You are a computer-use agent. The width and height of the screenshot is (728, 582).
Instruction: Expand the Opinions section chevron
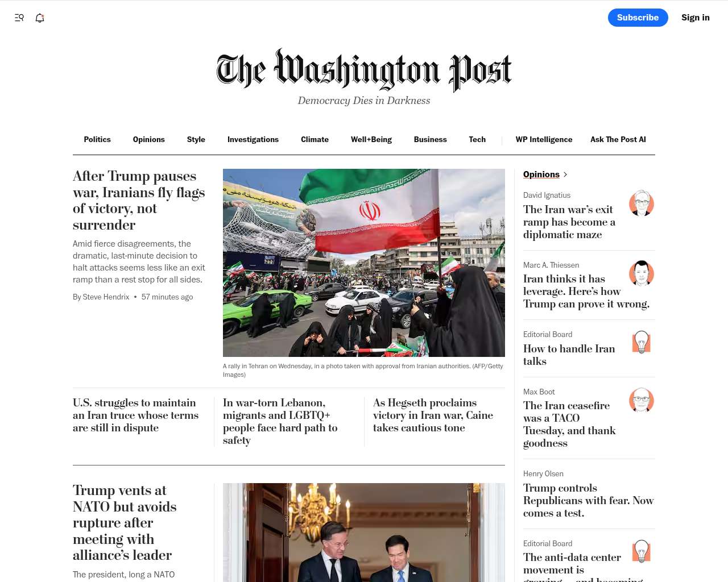[565, 174]
